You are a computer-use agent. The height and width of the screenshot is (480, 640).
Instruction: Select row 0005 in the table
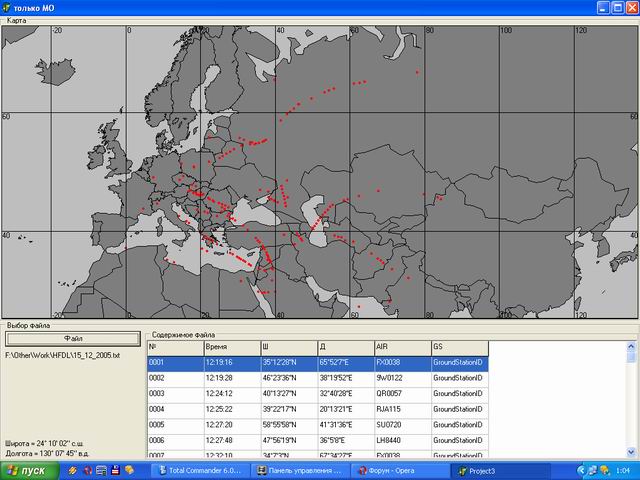tap(318, 425)
